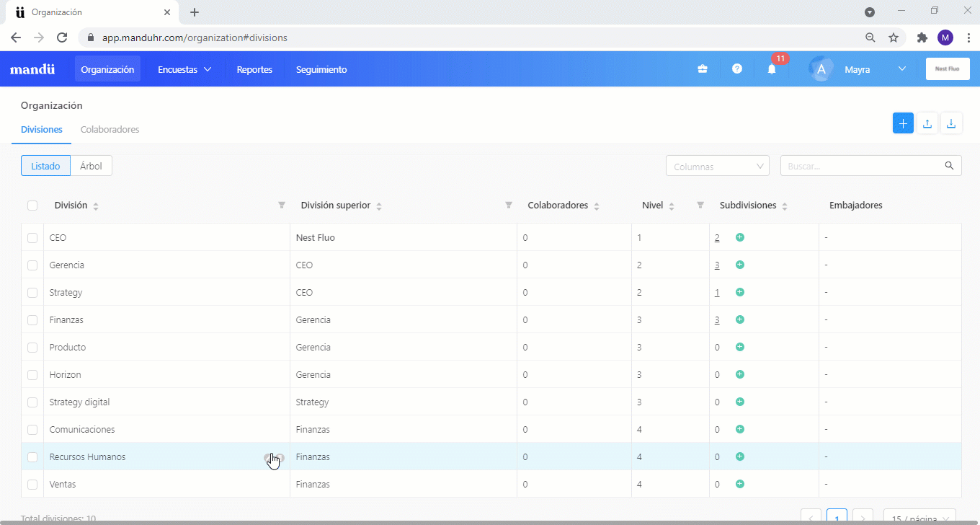This screenshot has width=980, height=525.
Task: Open the Organización nav item
Action: [x=107, y=69]
